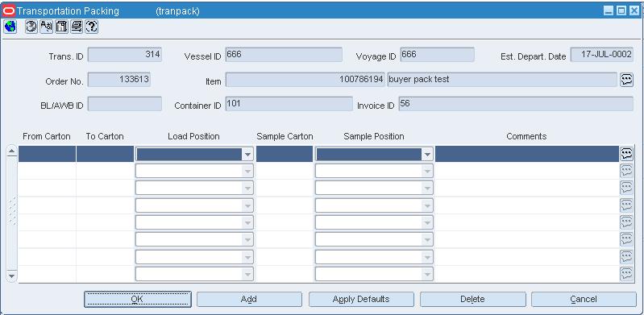Click the gray globe toolbar icon

31,27
